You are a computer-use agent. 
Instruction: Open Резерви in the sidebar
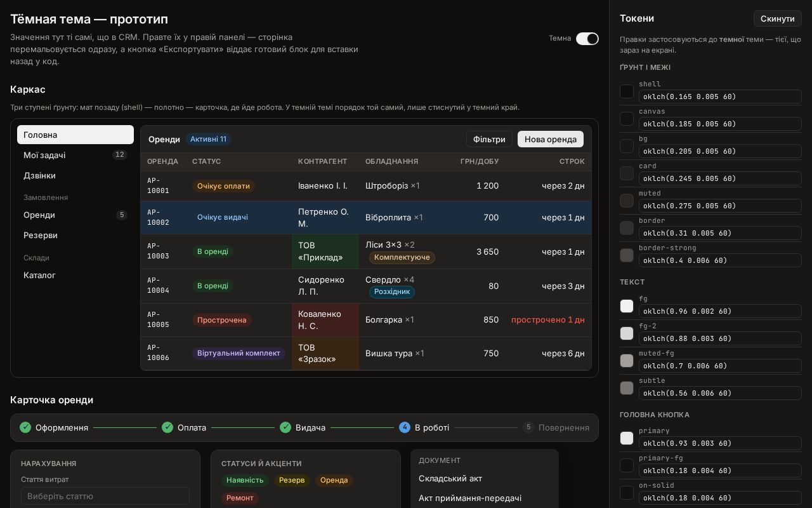point(75,235)
